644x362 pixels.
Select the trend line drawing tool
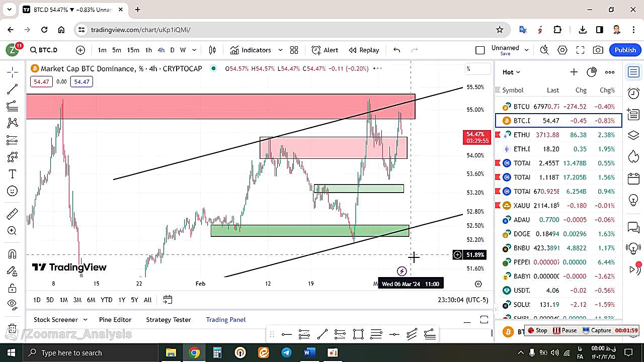13,89
